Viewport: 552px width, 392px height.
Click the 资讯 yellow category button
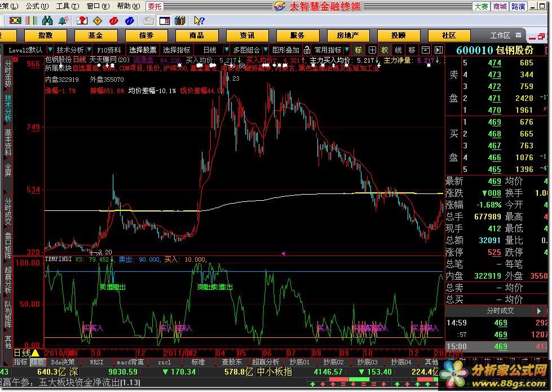click(247, 35)
